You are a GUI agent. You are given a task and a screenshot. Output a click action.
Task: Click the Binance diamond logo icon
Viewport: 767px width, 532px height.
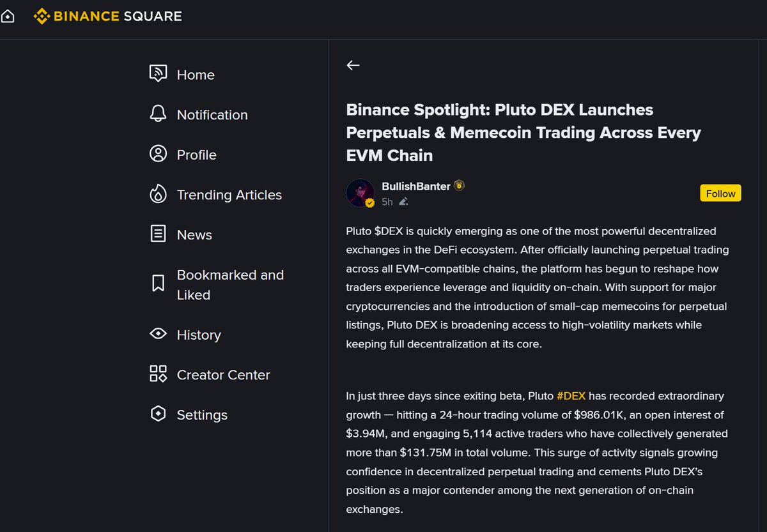(x=42, y=16)
